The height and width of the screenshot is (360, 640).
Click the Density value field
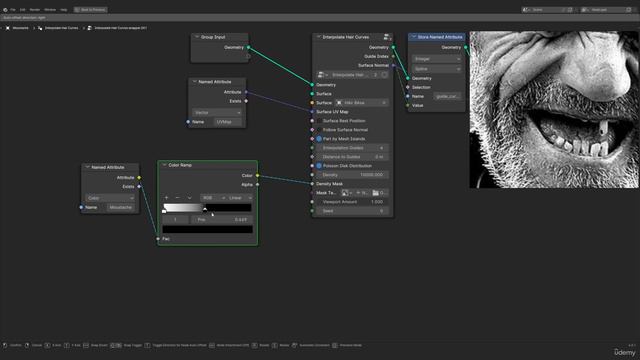(352, 175)
